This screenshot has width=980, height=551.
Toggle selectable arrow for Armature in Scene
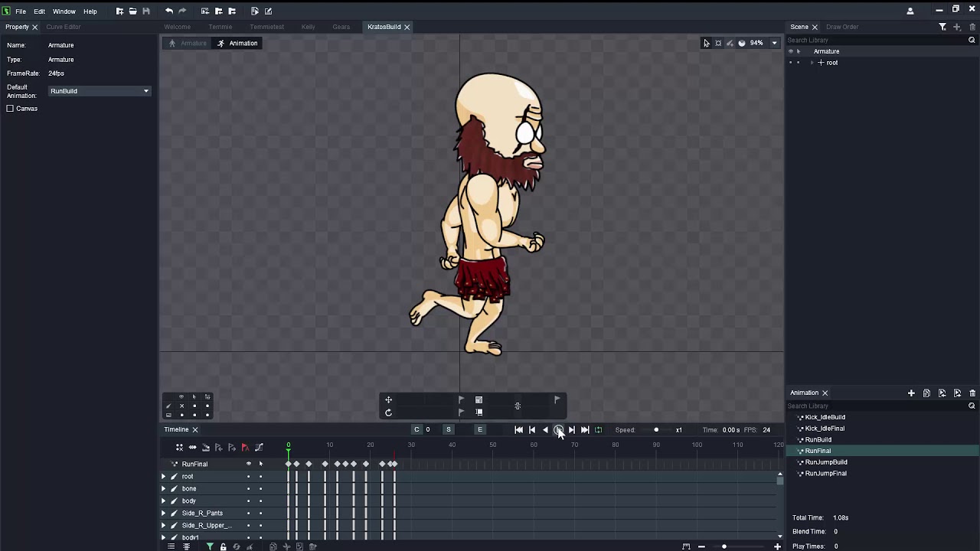point(799,51)
